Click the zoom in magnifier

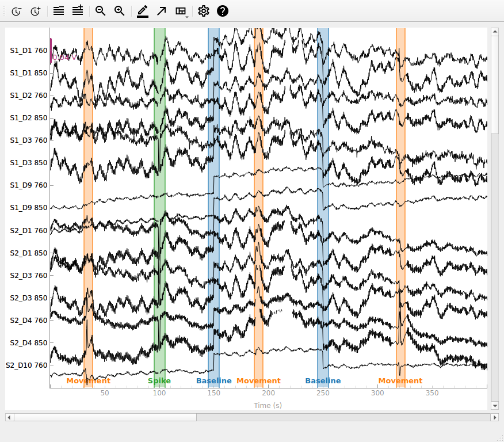tap(119, 11)
